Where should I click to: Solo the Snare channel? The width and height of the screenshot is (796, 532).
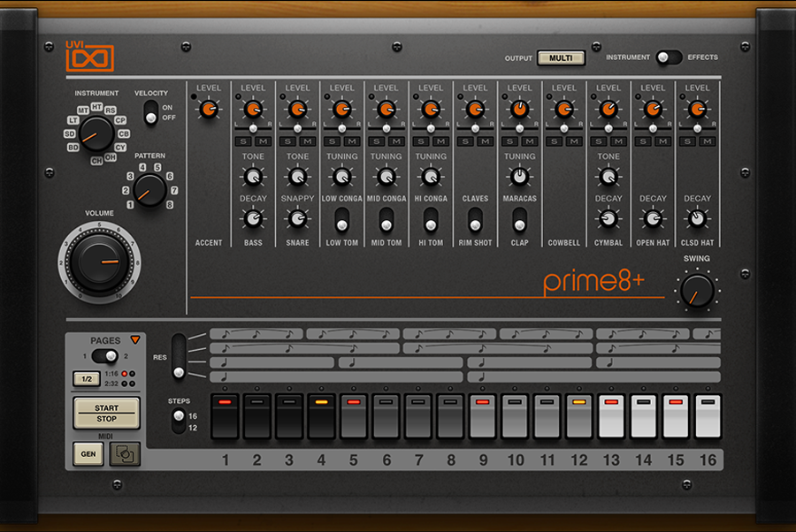(287, 141)
